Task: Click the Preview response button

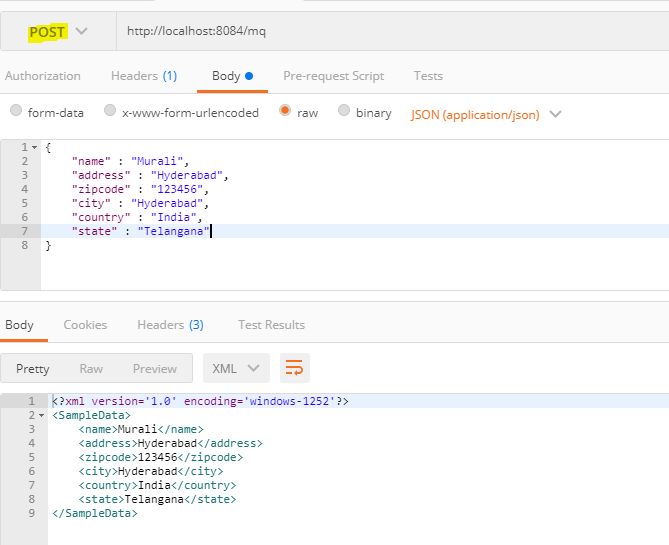Action: (x=154, y=369)
